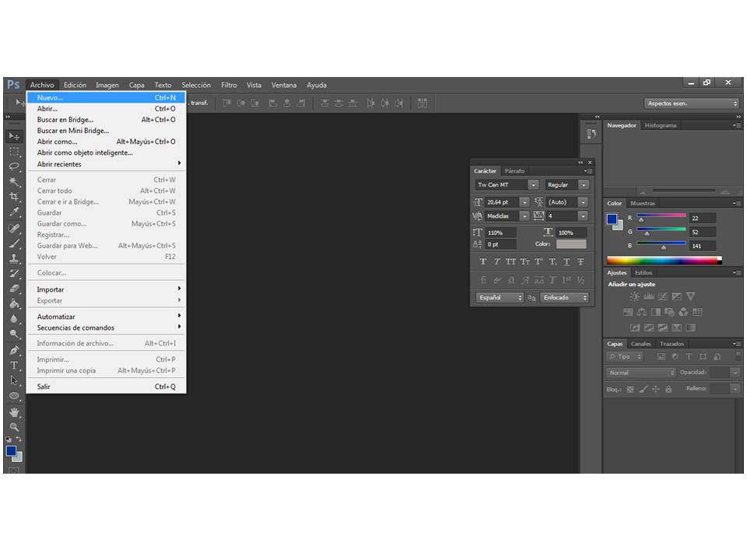Viewport: 747px width, 560px height.
Task: Click the R red color slider
Action: pos(661,217)
